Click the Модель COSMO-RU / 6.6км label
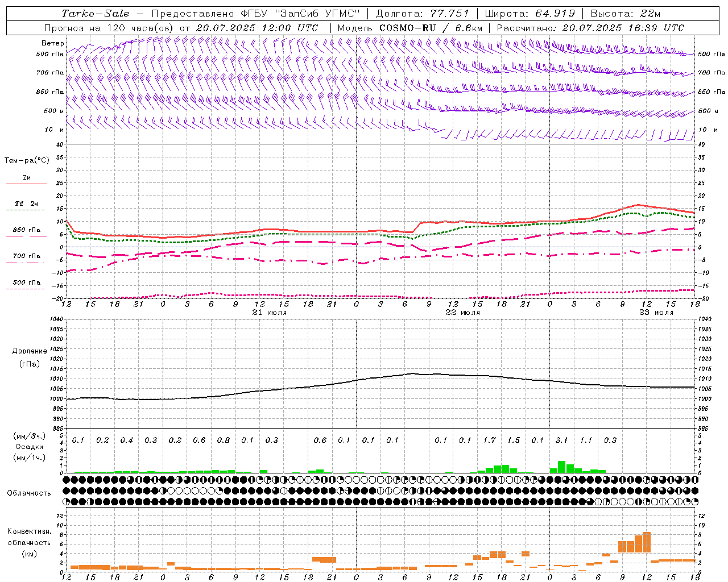728x582 pixels. click(x=409, y=28)
